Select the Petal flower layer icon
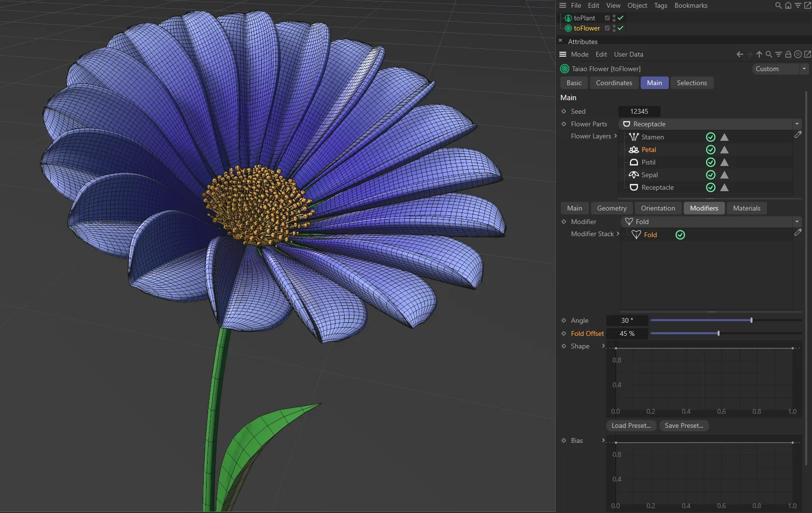Image resolution: width=812 pixels, height=513 pixels. tap(634, 150)
